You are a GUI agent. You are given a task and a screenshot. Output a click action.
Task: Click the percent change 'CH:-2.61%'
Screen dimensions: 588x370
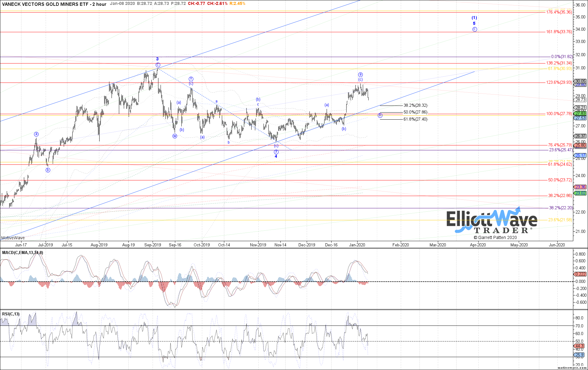pyautogui.click(x=217, y=4)
